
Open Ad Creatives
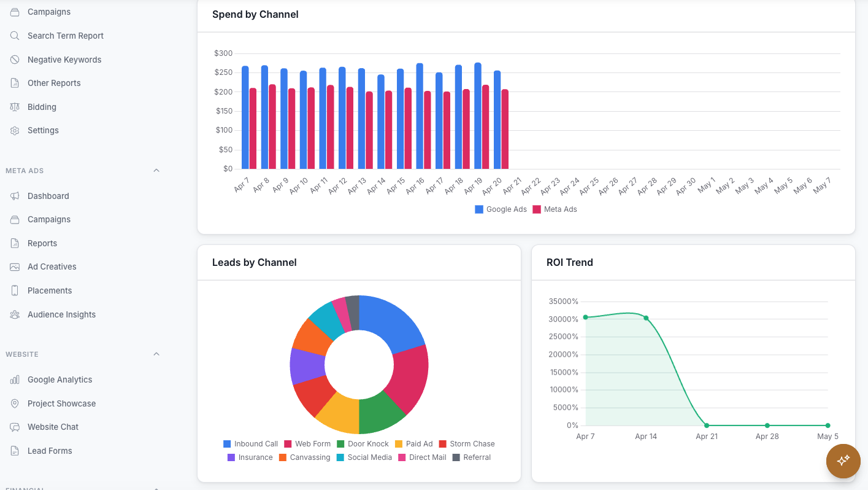tap(52, 266)
